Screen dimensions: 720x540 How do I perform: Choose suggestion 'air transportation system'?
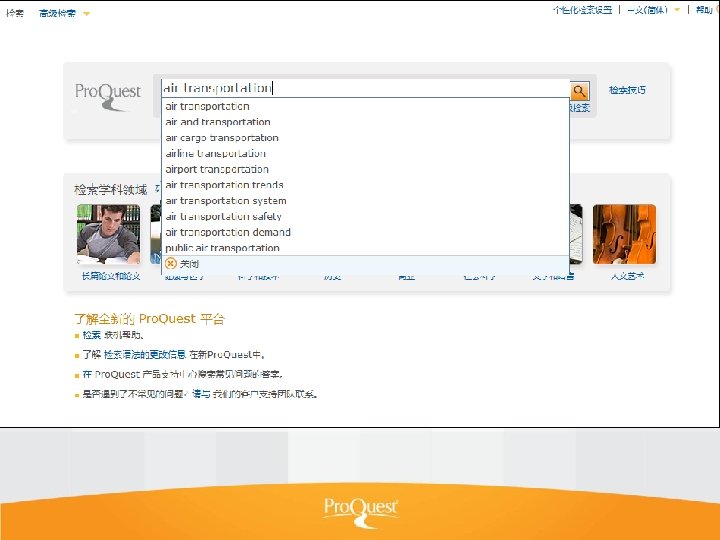[x=366, y=201]
